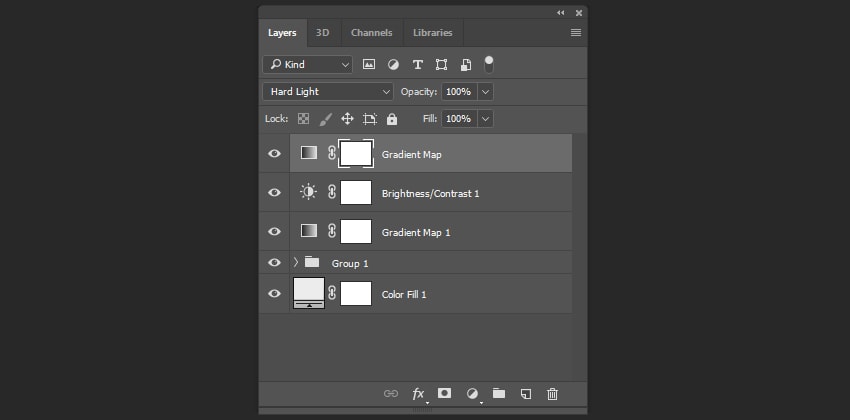Image resolution: width=850 pixels, height=420 pixels.
Task: Open Hard Light blend mode dropdown
Action: 328,92
